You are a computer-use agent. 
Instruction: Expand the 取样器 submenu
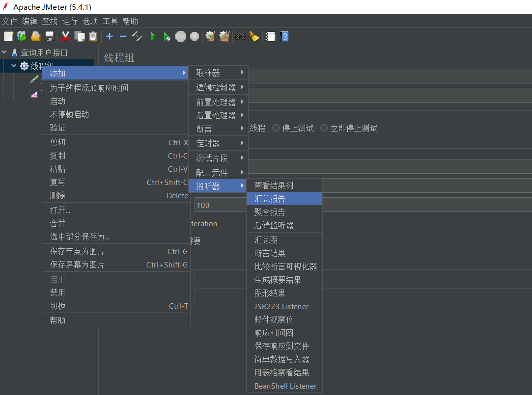click(219, 73)
